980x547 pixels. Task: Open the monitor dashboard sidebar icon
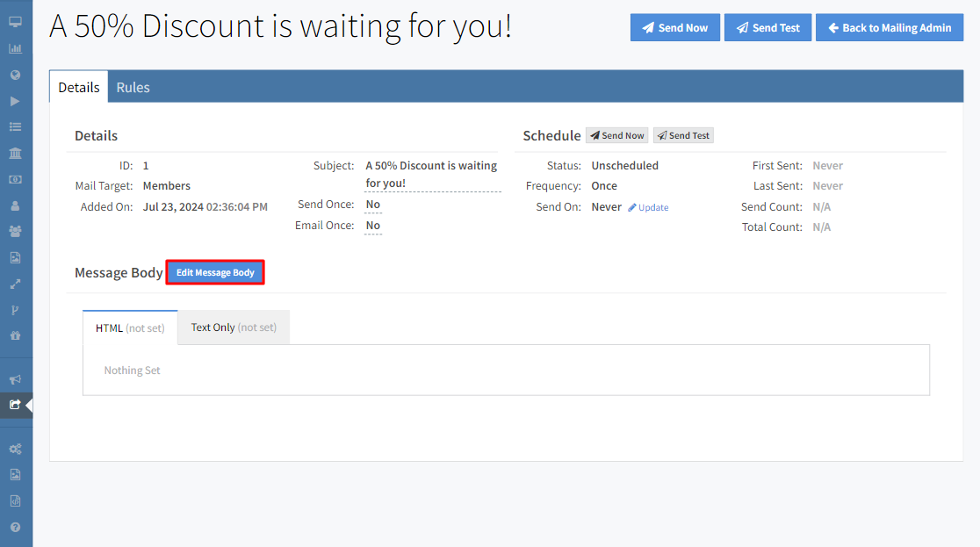tap(15, 22)
